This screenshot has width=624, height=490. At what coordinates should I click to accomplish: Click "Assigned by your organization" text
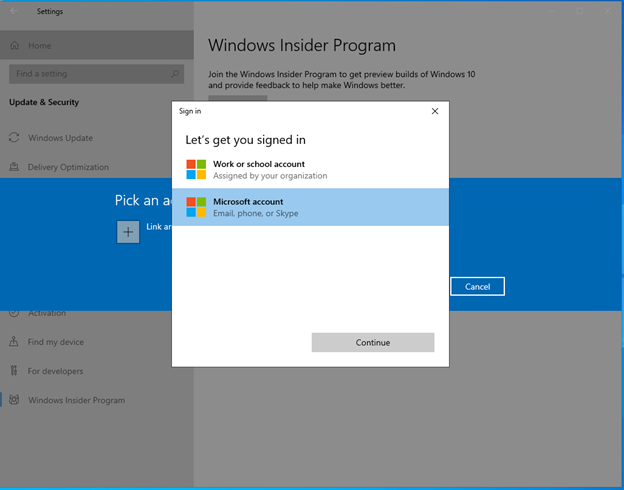[270, 176]
